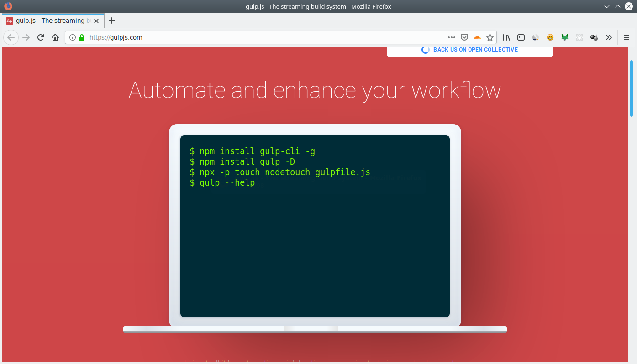The height and width of the screenshot is (364, 637).
Task: Open page actions three-dot menu
Action: pyautogui.click(x=452, y=37)
